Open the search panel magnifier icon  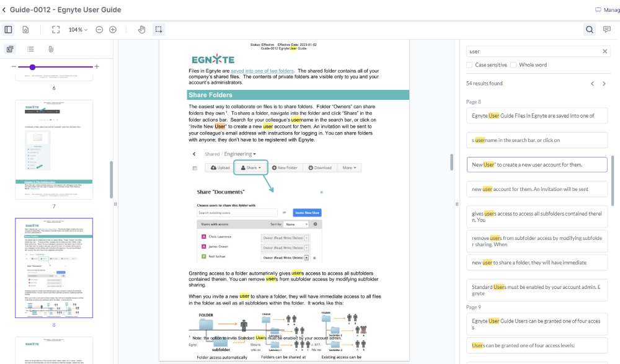590,30
